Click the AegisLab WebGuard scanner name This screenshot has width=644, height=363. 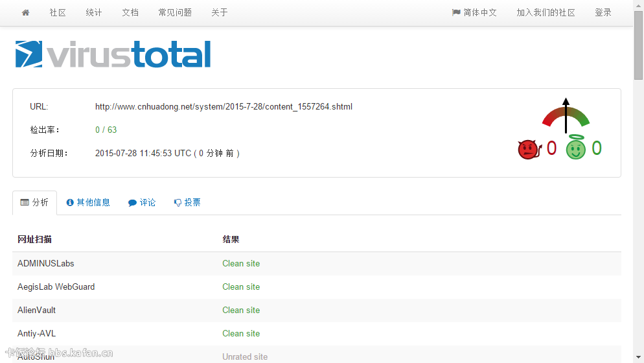click(56, 287)
